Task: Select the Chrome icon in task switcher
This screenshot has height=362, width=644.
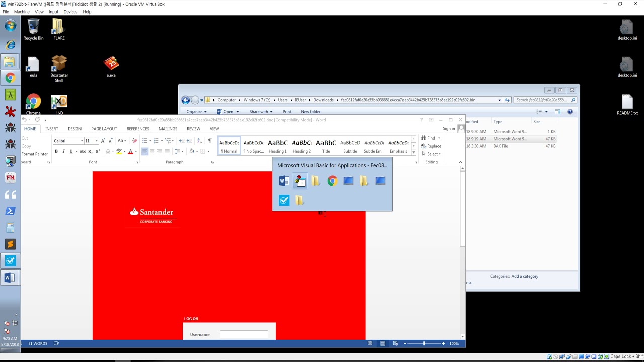Action: tap(332, 181)
